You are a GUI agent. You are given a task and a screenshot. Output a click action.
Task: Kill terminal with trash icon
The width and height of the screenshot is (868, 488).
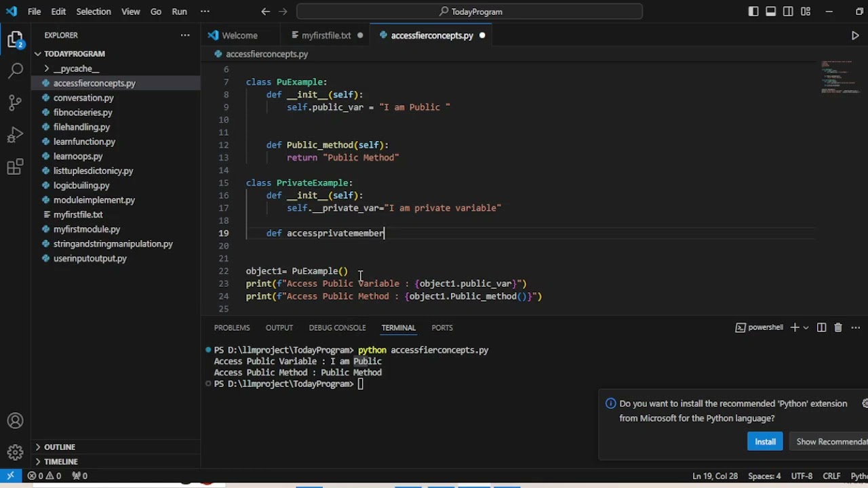click(838, 327)
